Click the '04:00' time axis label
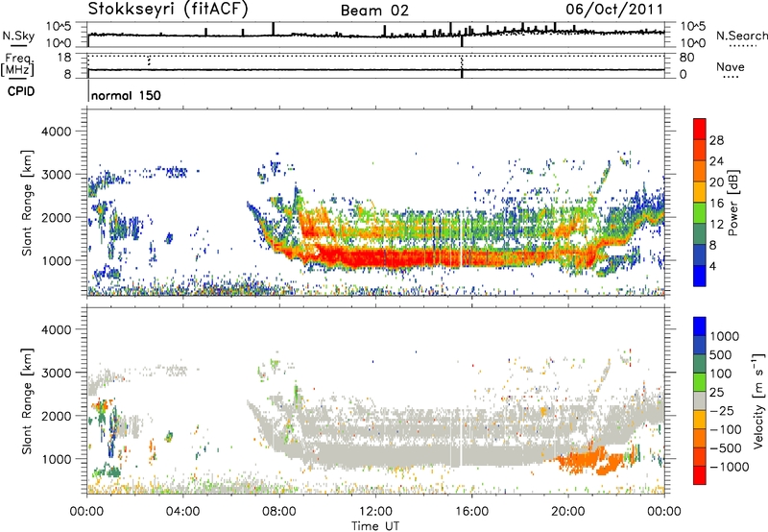The image size is (768, 532). click(x=183, y=512)
